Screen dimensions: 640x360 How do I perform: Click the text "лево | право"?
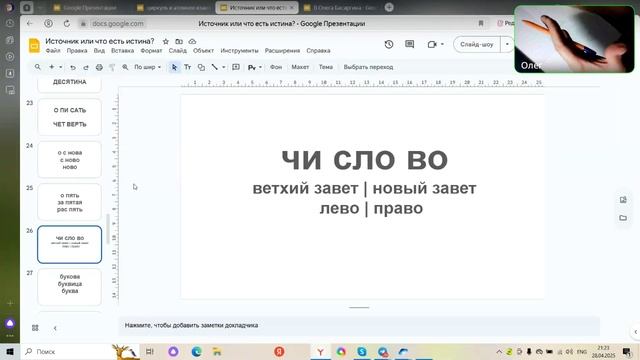coord(371,209)
